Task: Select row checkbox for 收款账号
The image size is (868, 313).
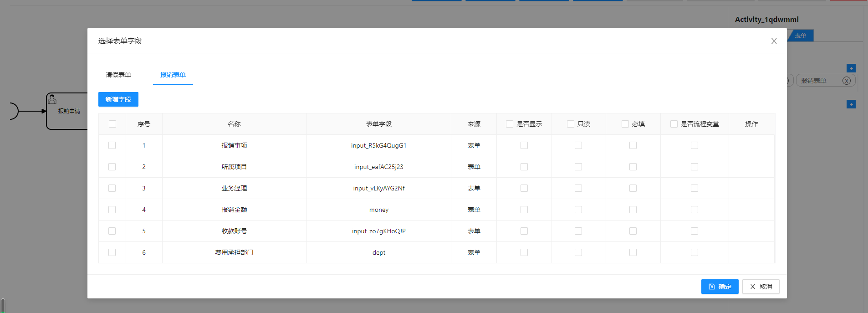Action: click(112, 231)
